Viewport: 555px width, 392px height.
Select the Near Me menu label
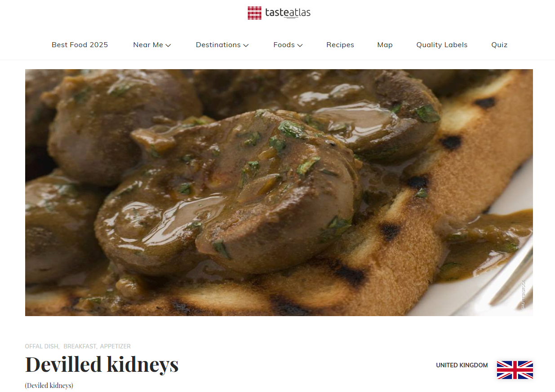click(148, 45)
